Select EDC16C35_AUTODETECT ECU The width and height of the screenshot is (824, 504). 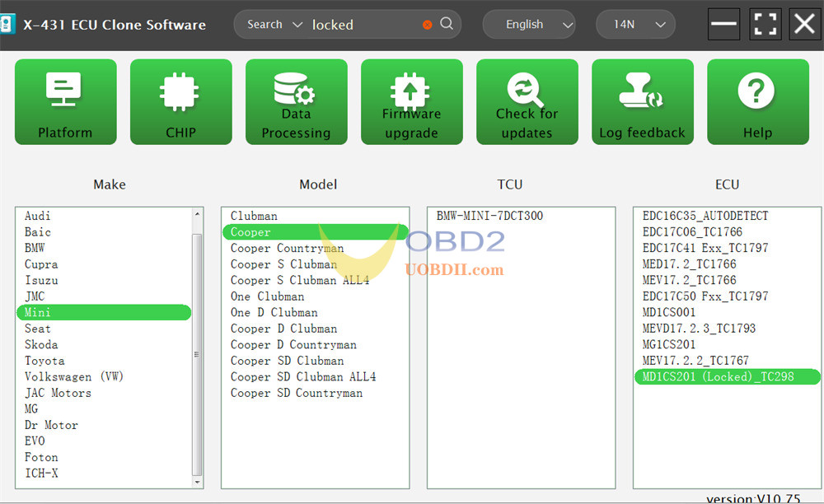[728, 216]
